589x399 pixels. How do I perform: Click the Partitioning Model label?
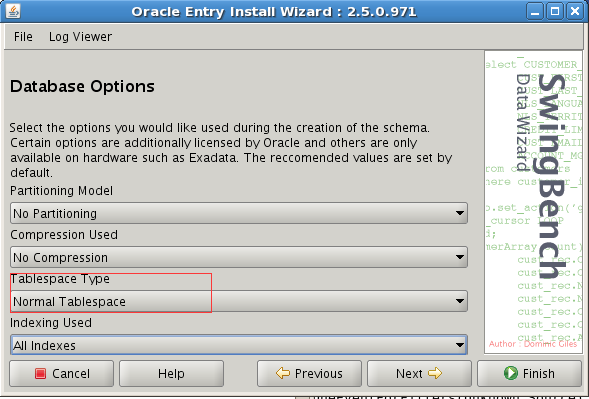click(x=61, y=191)
